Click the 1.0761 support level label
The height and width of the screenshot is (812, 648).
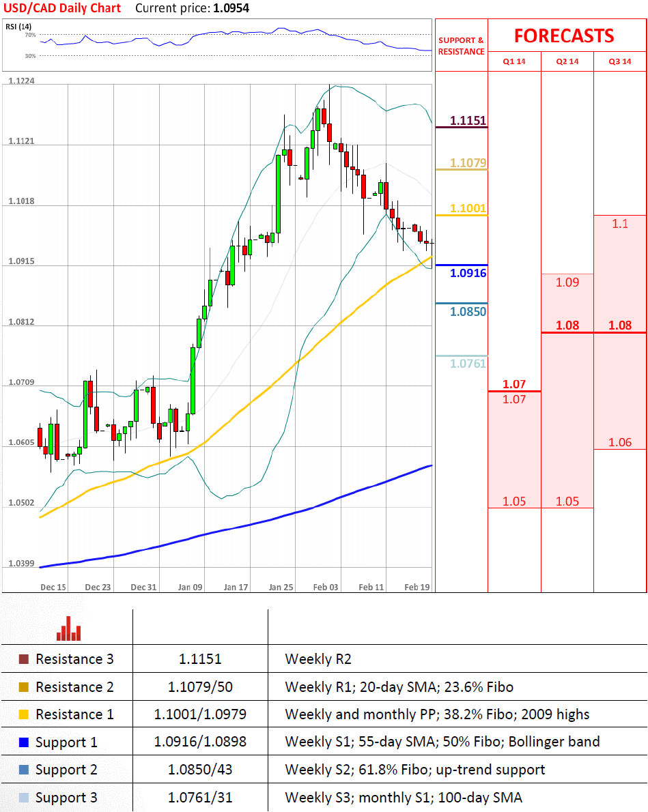[x=468, y=364]
